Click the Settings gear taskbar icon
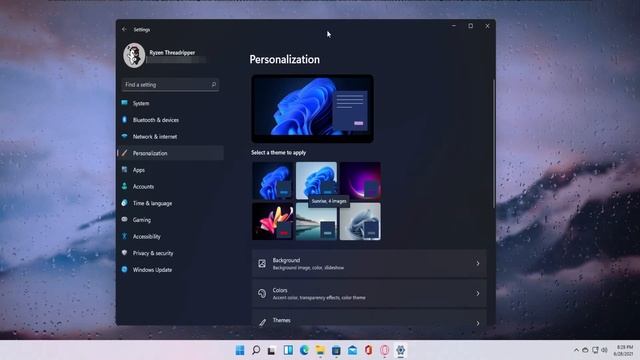The width and height of the screenshot is (640, 360). tap(400, 350)
